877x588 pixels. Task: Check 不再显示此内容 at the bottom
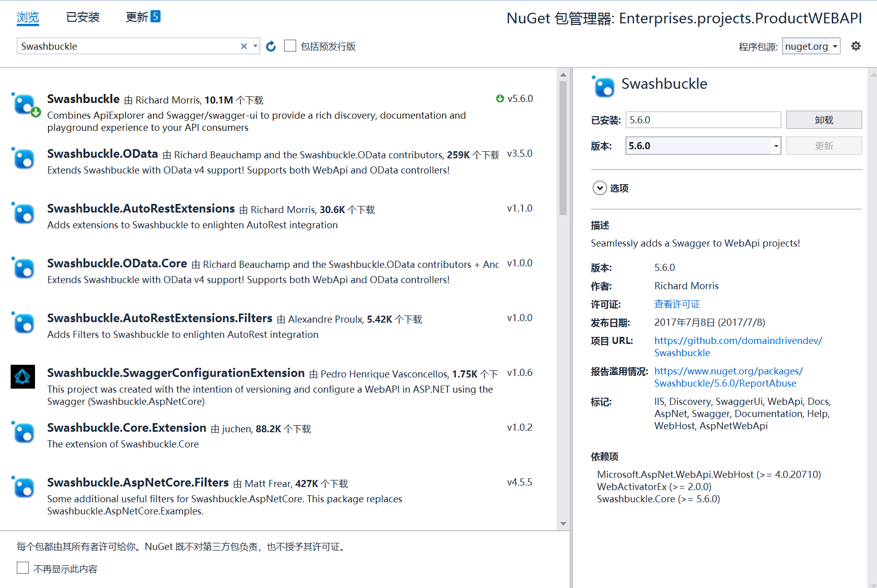tap(23, 568)
